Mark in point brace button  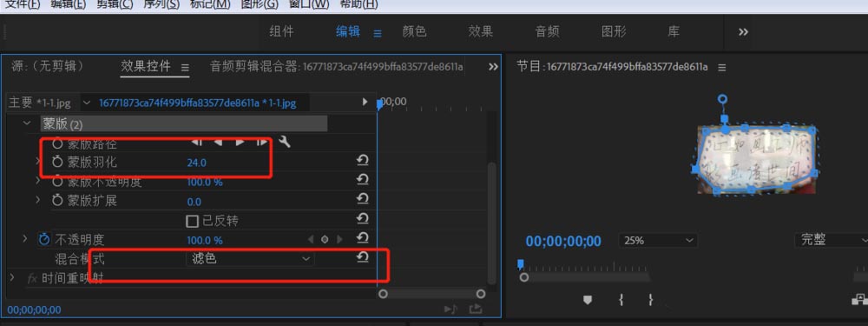[621, 300]
